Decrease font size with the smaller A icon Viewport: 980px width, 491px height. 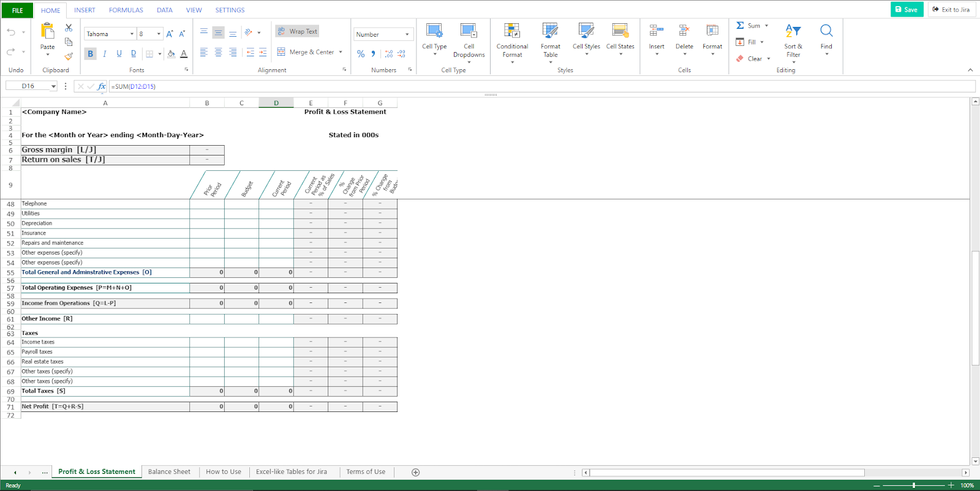182,34
